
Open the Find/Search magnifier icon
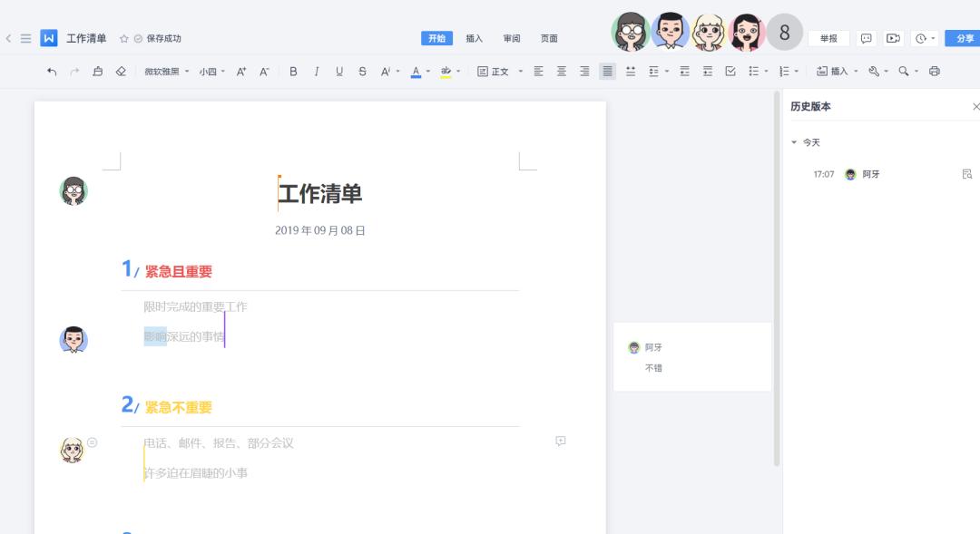pyautogui.click(x=905, y=73)
